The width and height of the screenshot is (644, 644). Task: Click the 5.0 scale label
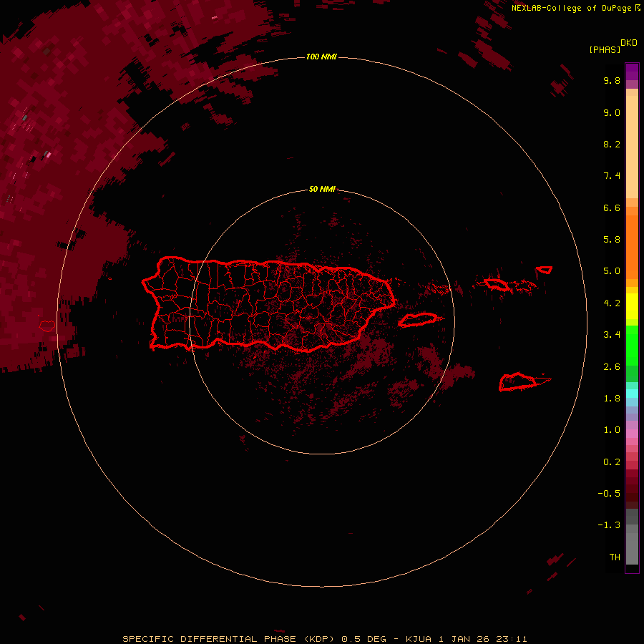612,271
